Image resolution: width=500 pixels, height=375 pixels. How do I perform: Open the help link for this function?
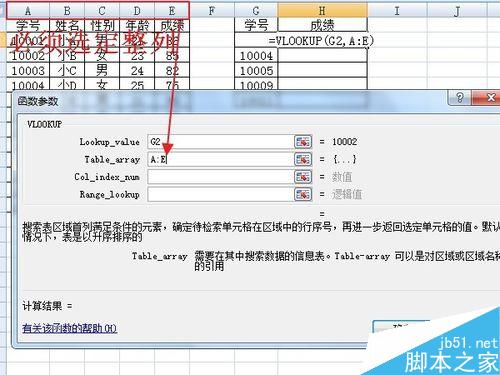pyautogui.click(x=69, y=328)
